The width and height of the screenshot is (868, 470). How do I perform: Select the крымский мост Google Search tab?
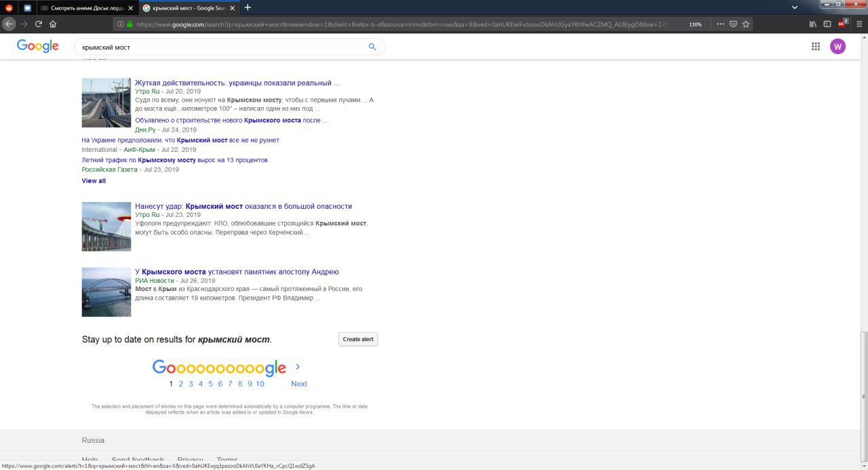189,8
